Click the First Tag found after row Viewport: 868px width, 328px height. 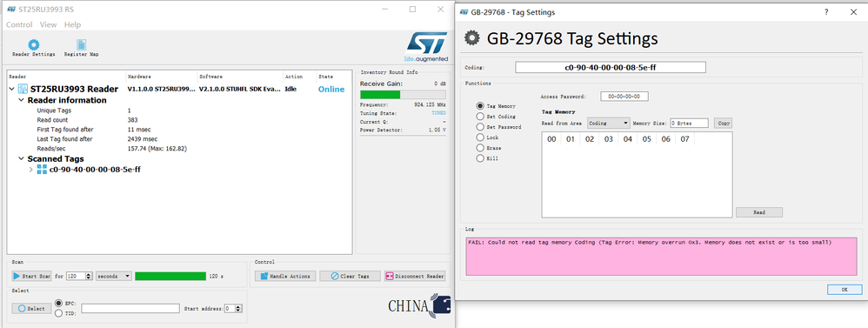(x=179, y=129)
